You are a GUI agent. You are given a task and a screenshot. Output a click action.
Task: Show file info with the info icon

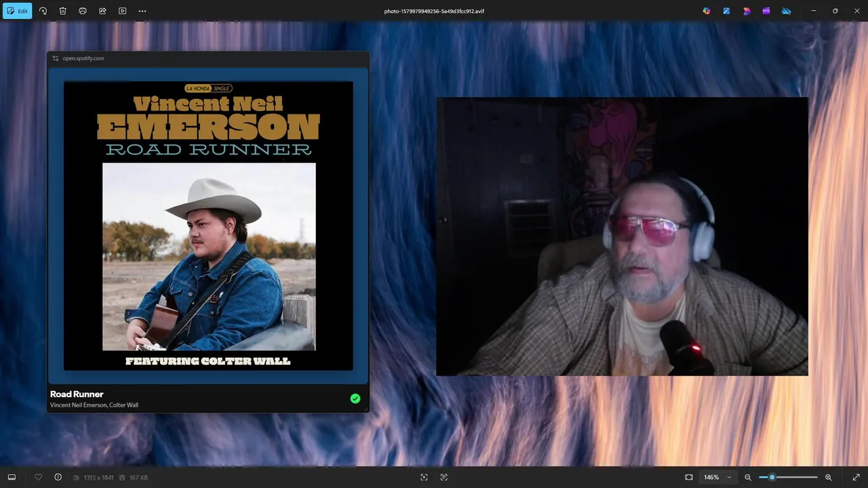coord(58,477)
